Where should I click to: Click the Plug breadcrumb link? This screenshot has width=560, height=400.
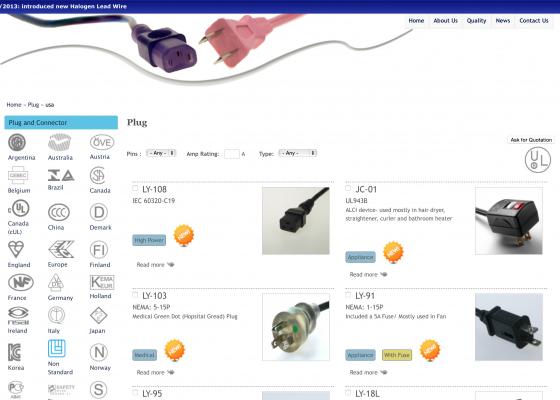coord(33,105)
